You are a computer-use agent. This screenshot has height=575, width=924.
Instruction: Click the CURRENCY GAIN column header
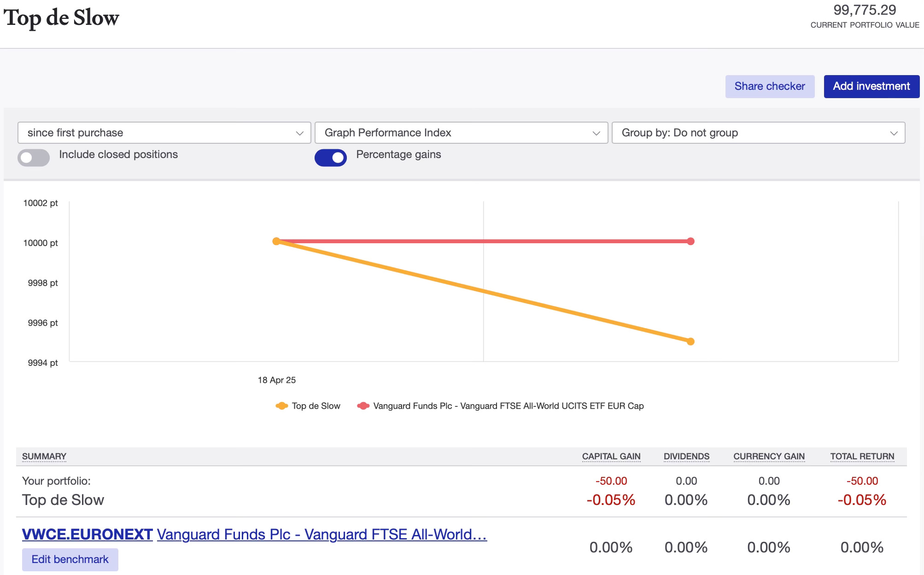click(769, 457)
